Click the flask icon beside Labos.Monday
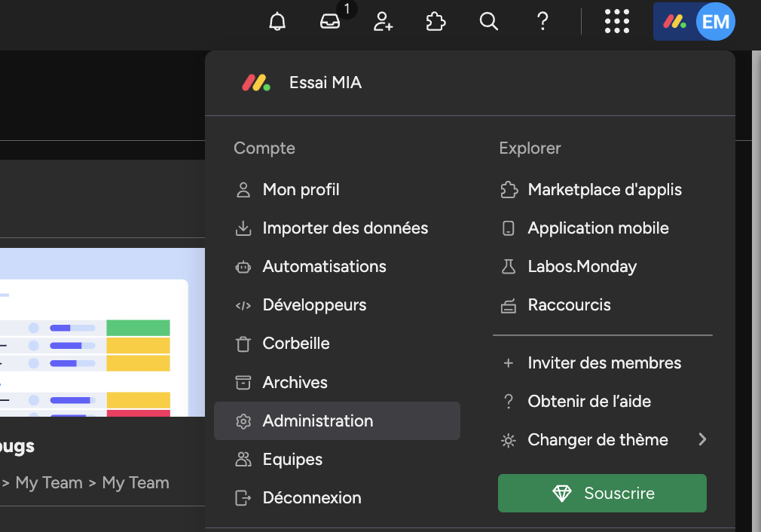 click(x=509, y=267)
